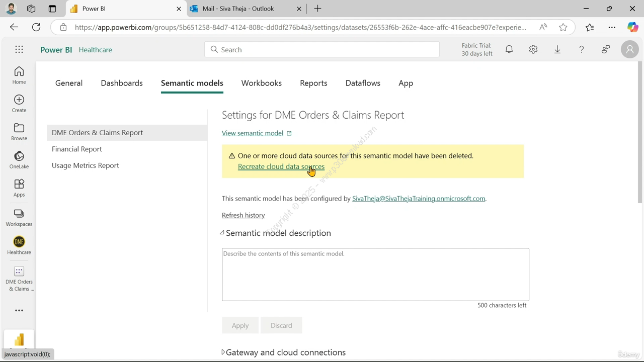Click the download icon in header
Screen dimensions: 644x362
click(x=557, y=49)
